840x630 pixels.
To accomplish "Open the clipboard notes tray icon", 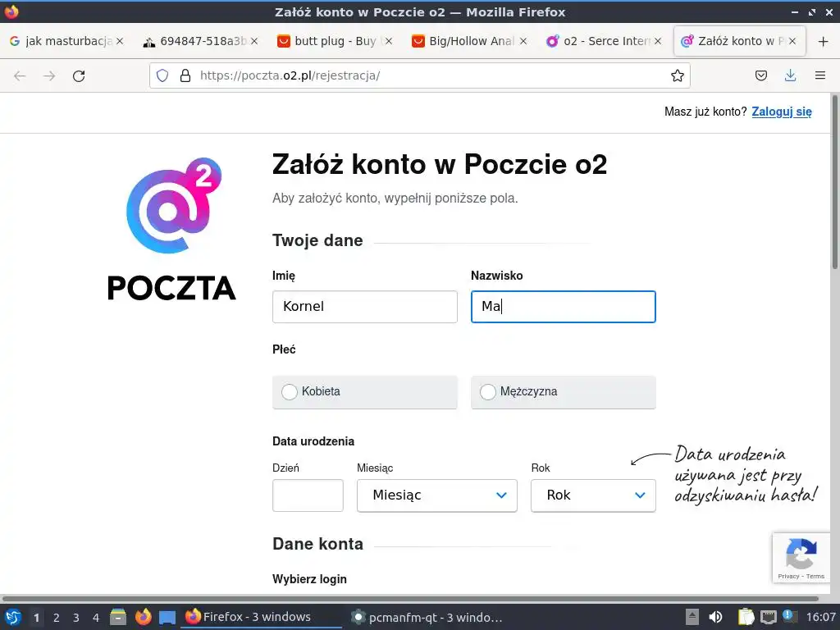I will click(x=746, y=617).
